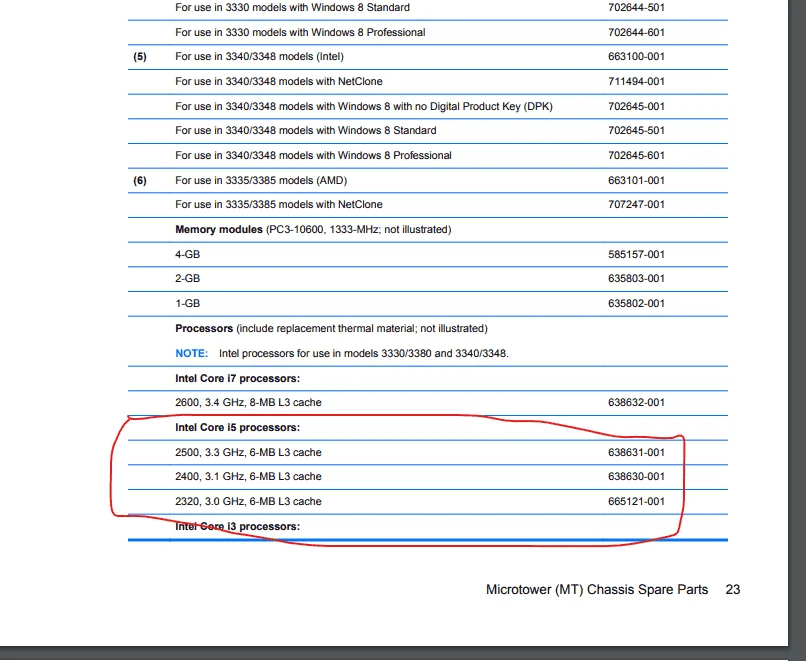The height and width of the screenshot is (661, 806).
Task: Click the 1-GB memory entry
Action: pyautogui.click(x=188, y=303)
